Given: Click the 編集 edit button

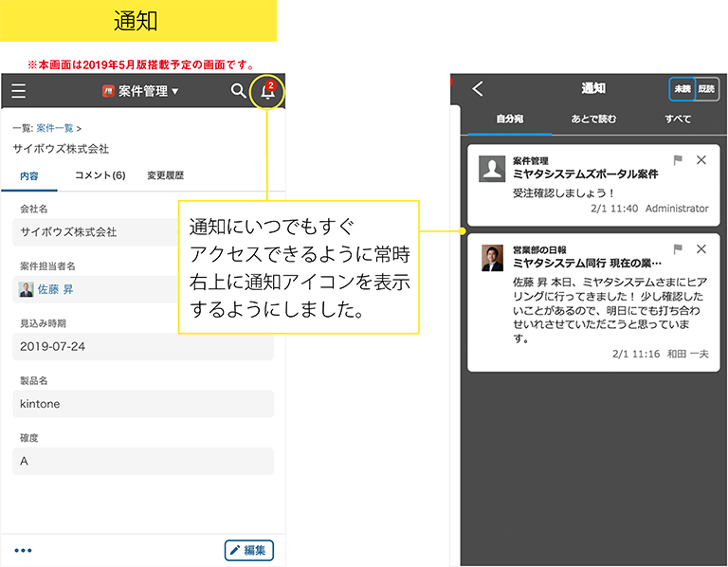Looking at the screenshot, I should coord(249,551).
